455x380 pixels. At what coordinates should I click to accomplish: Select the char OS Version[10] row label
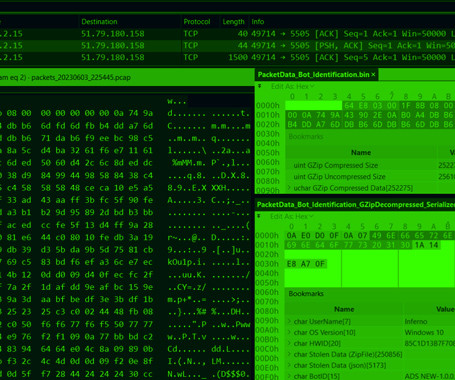pos(325,332)
